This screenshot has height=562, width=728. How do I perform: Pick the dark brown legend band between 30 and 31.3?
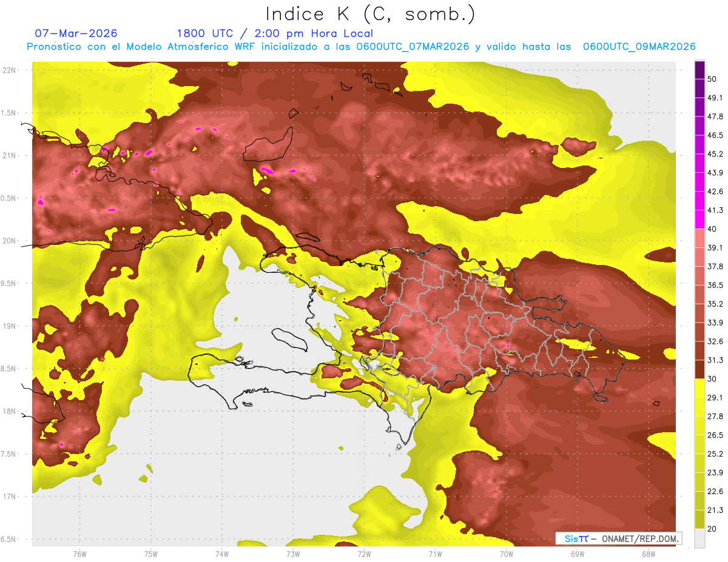point(699,369)
